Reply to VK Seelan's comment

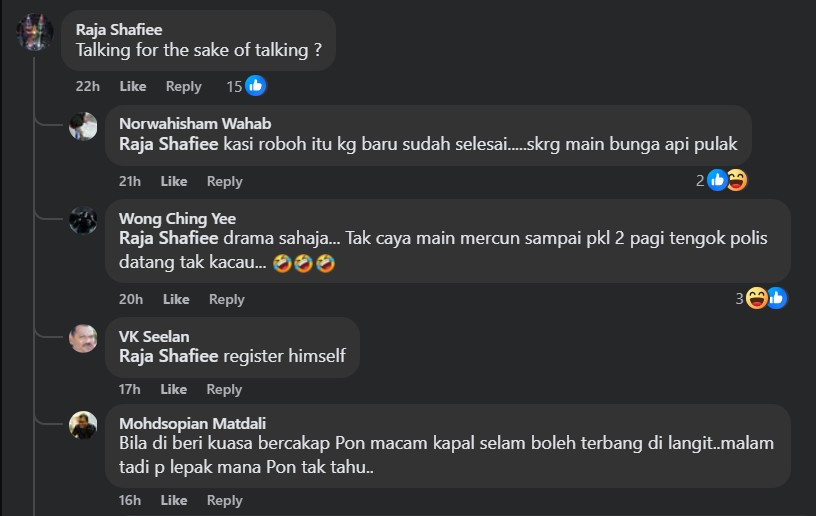(x=224, y=389)
